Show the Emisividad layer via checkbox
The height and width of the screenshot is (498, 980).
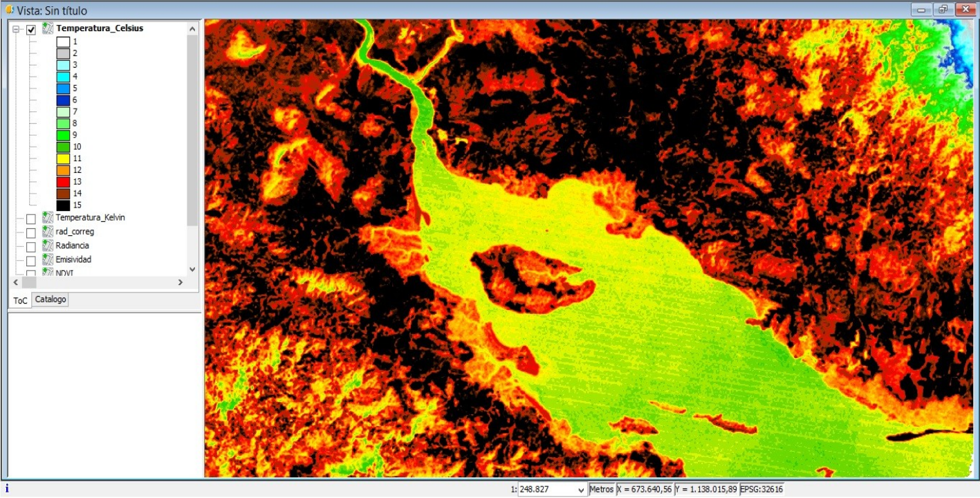pos(31,261)
